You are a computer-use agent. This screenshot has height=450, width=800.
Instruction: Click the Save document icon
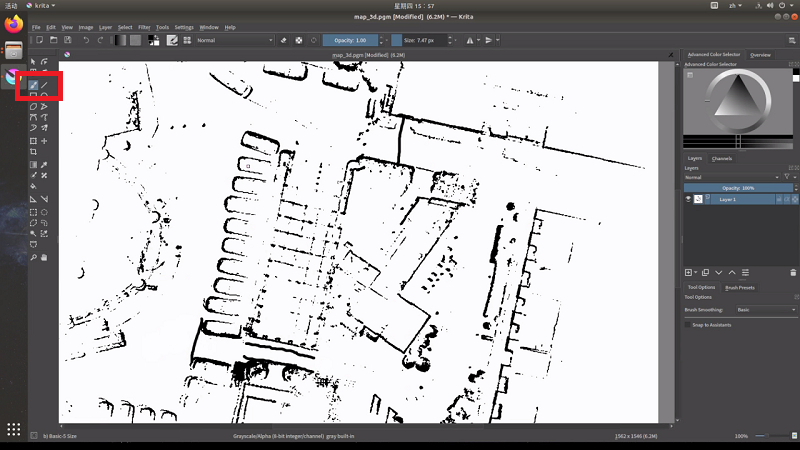[x=67, y=40]
